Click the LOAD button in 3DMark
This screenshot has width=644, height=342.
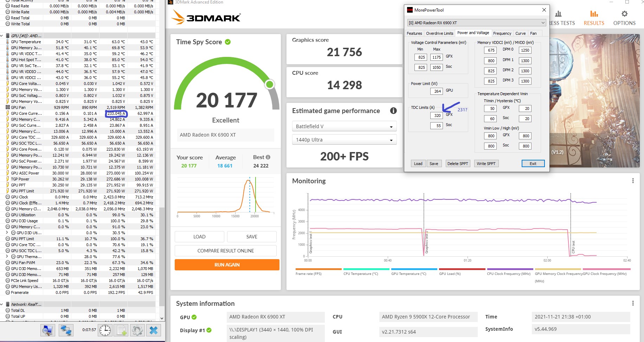point(199,237)
